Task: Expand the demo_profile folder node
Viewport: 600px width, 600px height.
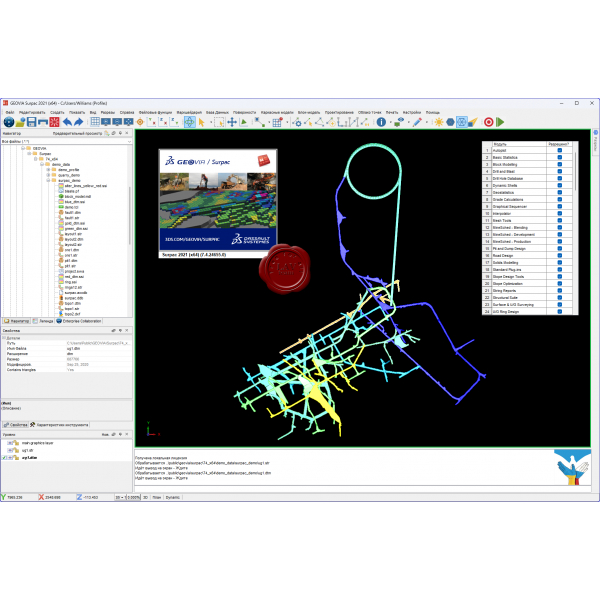Action: pyautogui.click(x=48, y=170)
